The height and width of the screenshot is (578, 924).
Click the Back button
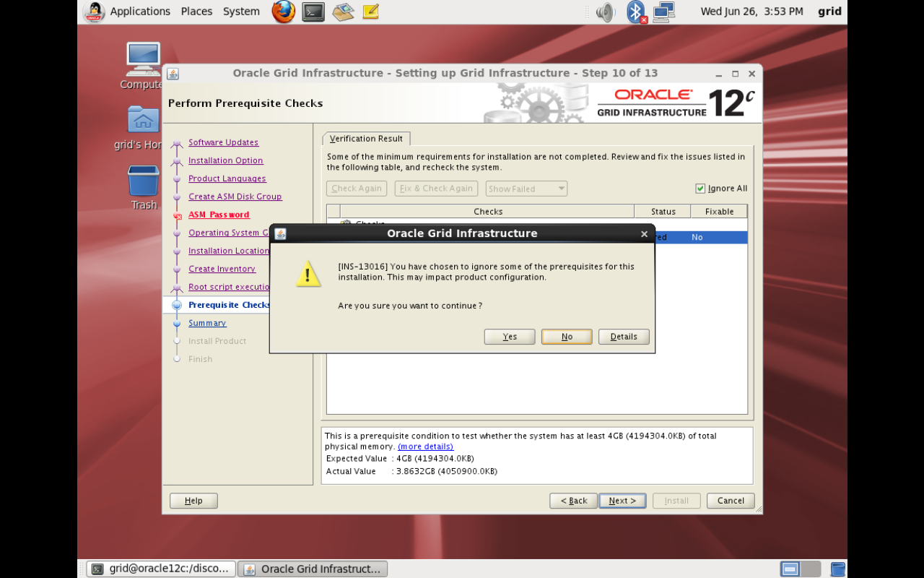pyautogui.click(x=573, y=501)
